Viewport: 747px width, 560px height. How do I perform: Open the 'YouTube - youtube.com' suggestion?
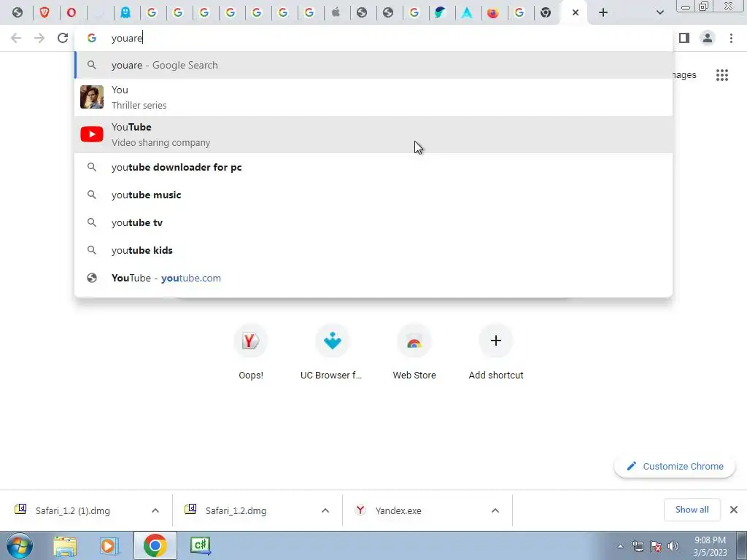pos(373,278)
